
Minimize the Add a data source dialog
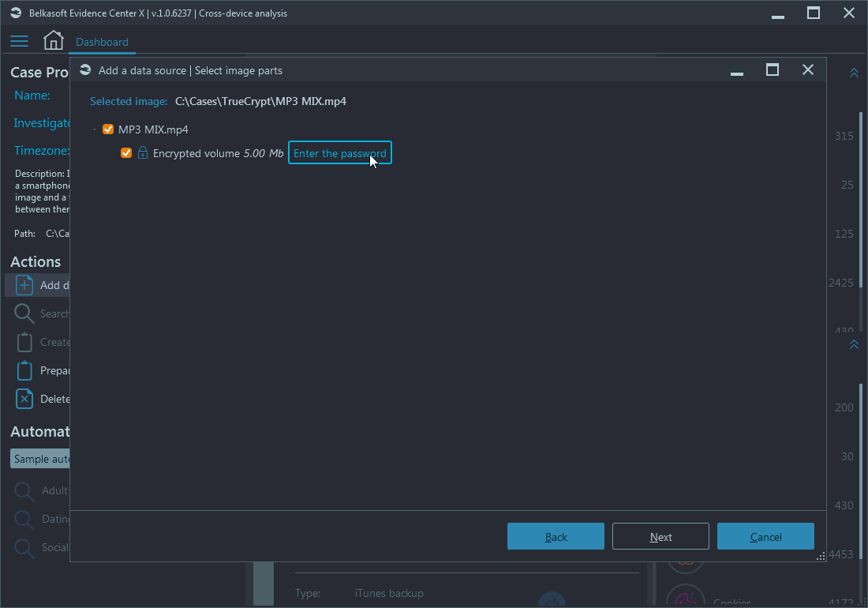737,73
